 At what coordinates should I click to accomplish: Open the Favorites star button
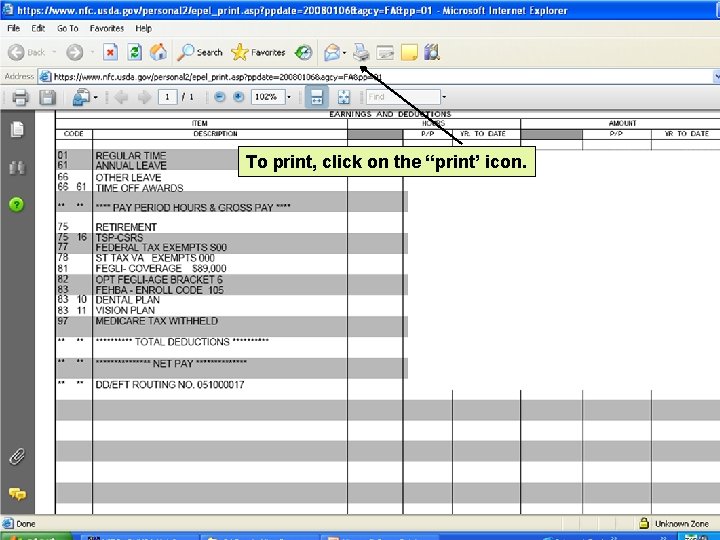point(258,52)
